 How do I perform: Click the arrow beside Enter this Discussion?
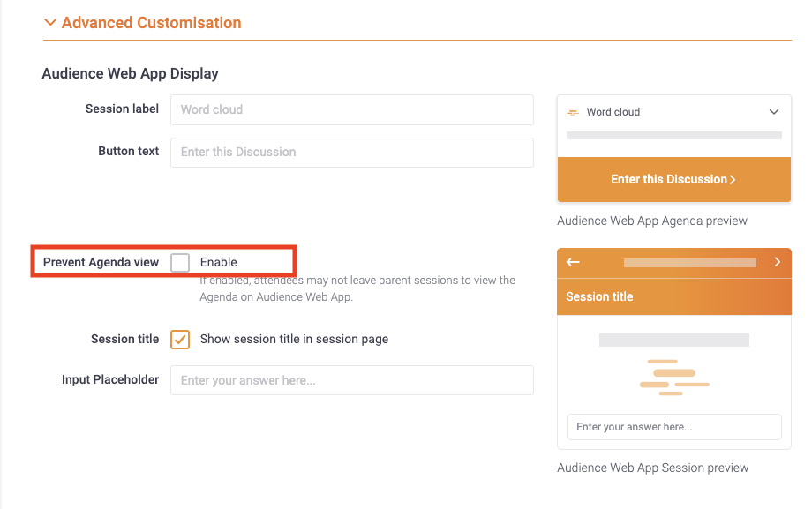coord(733,180)
